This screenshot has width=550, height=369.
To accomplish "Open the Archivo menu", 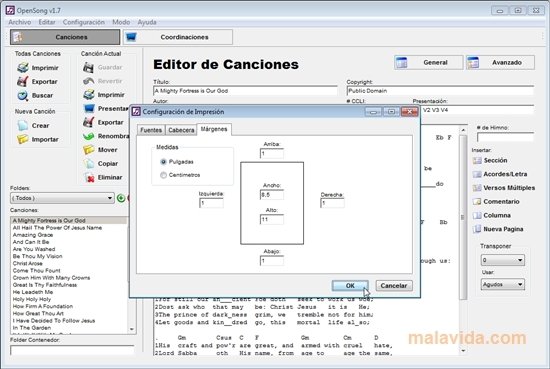I will point(20,22).
